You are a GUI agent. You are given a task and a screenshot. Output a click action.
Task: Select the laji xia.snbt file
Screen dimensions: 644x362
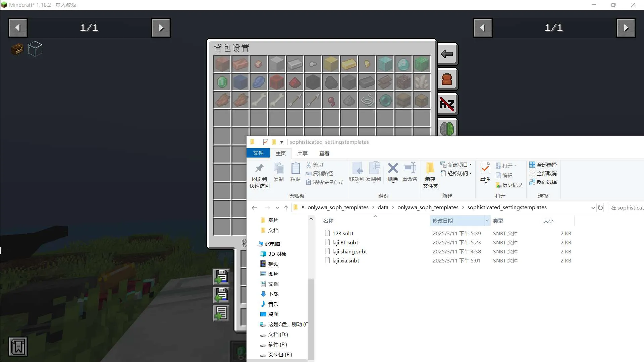(x=345, y=260)
